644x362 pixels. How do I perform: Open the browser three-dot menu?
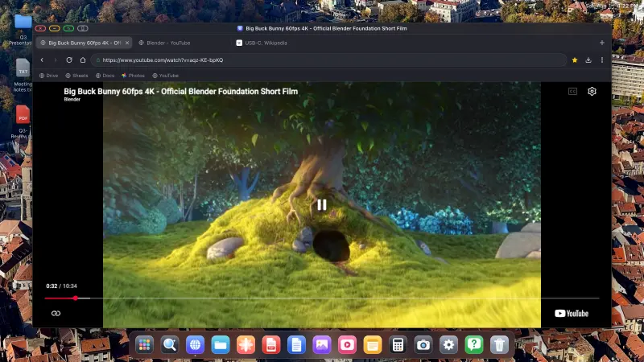(x=602, y=60)
